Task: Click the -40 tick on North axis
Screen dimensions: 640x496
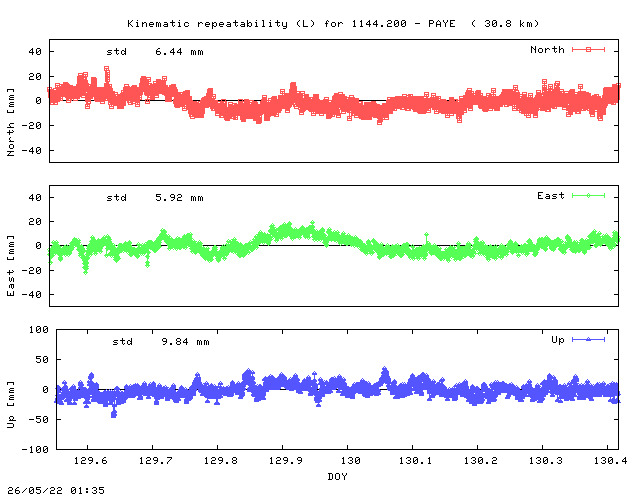Action: (31, 151)
